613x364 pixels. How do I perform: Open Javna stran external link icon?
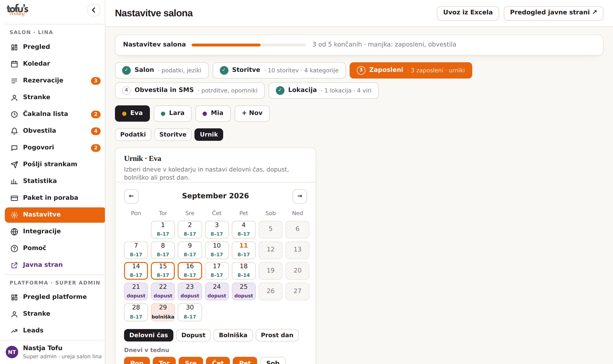14,265
